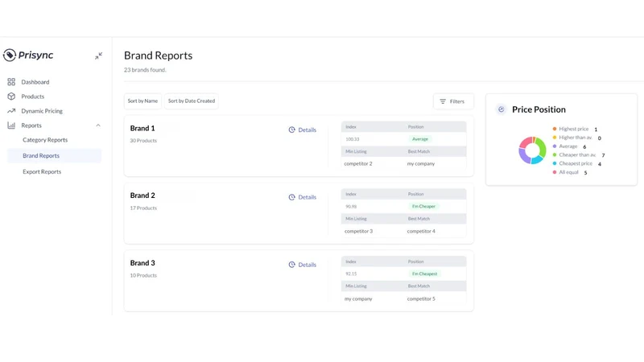Open Export Reports
644x362 pixels.
coord(42,171)
